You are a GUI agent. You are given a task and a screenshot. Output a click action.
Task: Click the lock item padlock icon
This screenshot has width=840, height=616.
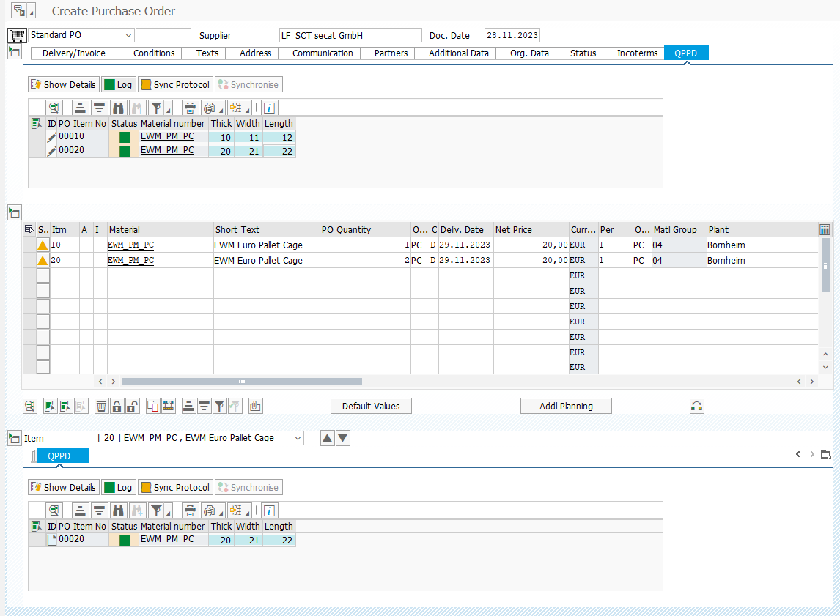pos(117,406)
